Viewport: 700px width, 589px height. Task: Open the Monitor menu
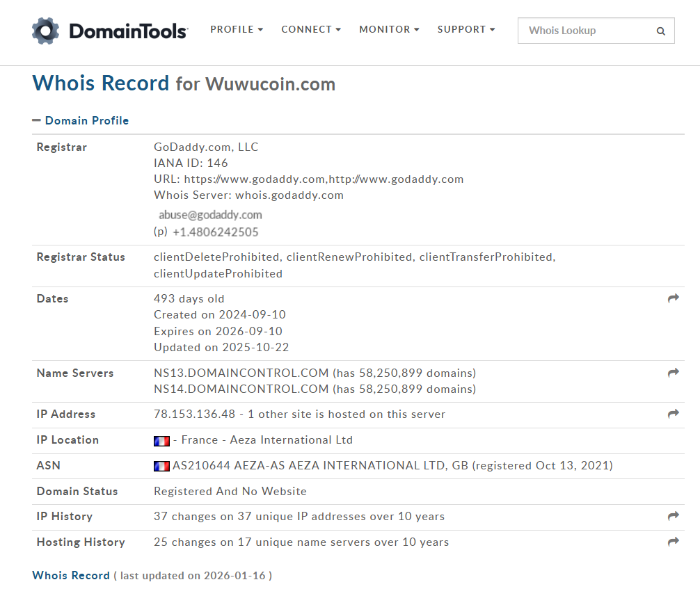(x=389, y=30)
